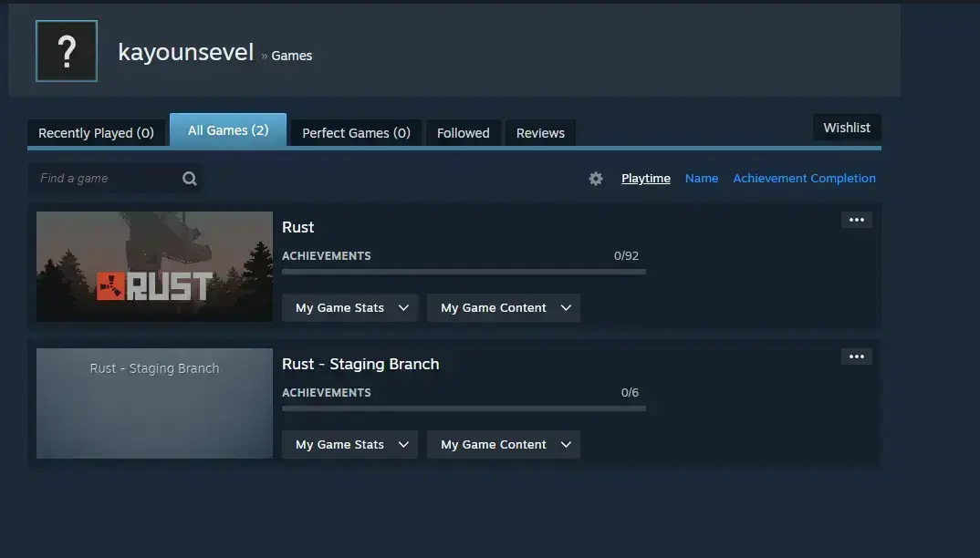Viewport: 980px width, 558px height.
Task: Click the search magnifier icon
Action: point(190,179)
